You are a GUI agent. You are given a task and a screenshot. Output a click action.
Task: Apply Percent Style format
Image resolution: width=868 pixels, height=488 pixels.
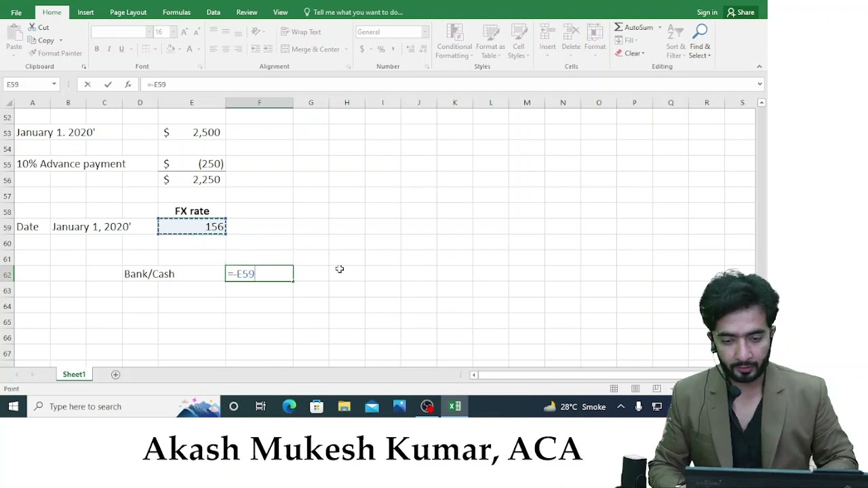point(381,49)
